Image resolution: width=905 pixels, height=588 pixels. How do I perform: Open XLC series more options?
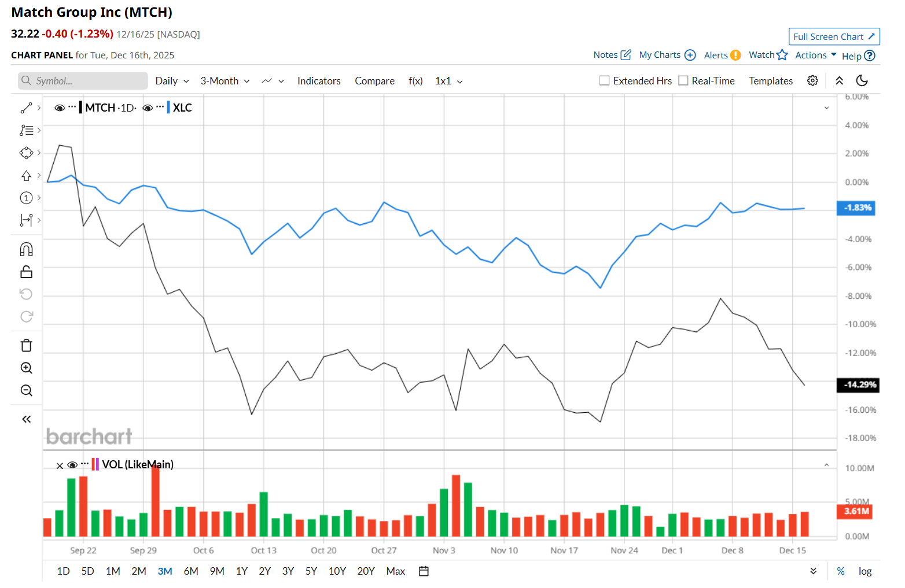tap(160, 108)
